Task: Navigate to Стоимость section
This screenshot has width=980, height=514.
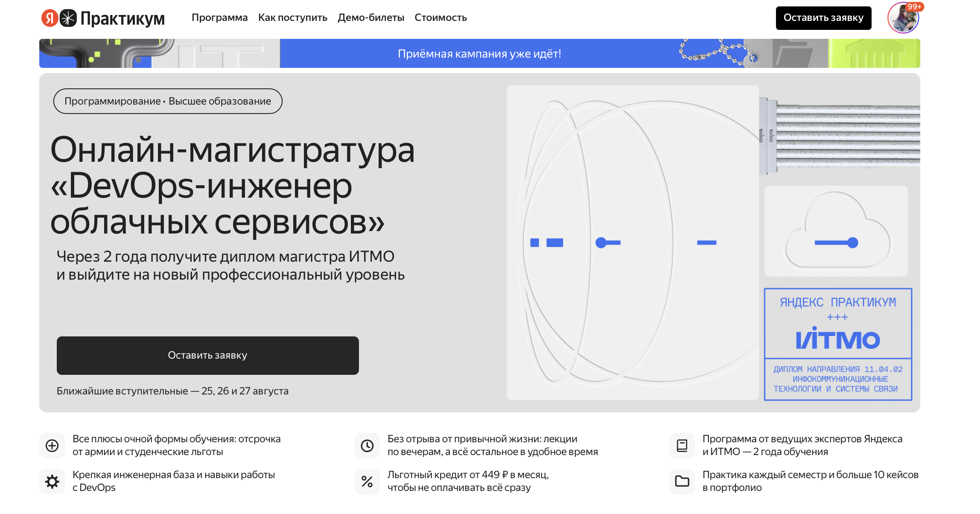Action: point(440,18)
